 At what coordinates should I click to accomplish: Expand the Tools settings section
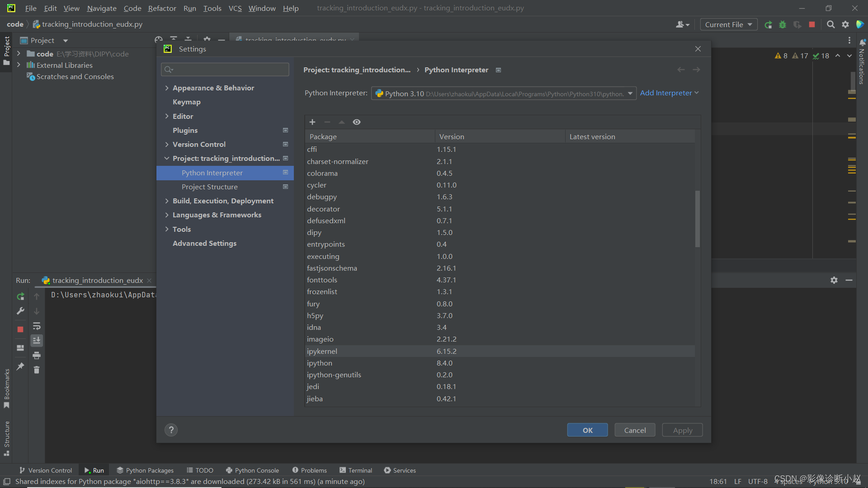167,229
